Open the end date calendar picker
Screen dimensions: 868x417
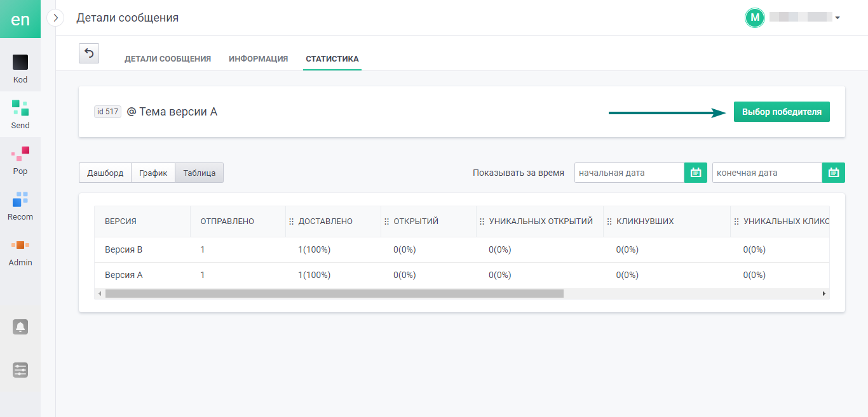[x=834, y=173]
